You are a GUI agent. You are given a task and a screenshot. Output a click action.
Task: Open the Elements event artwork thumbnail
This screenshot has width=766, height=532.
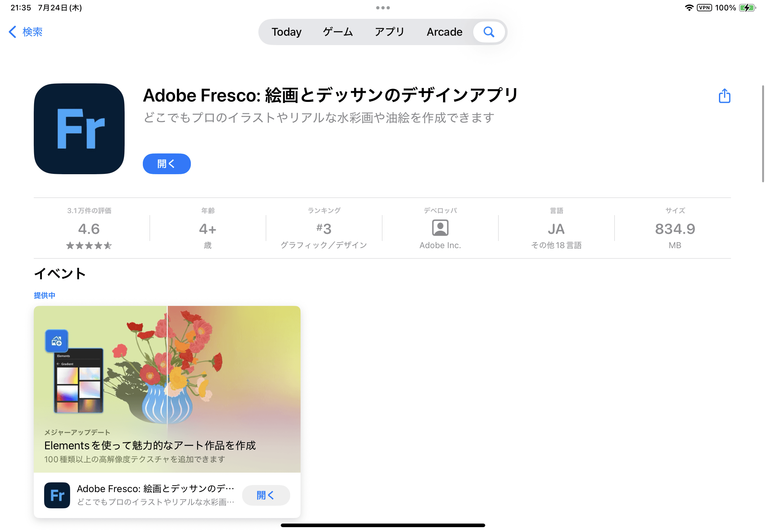(x=167, y=389)
